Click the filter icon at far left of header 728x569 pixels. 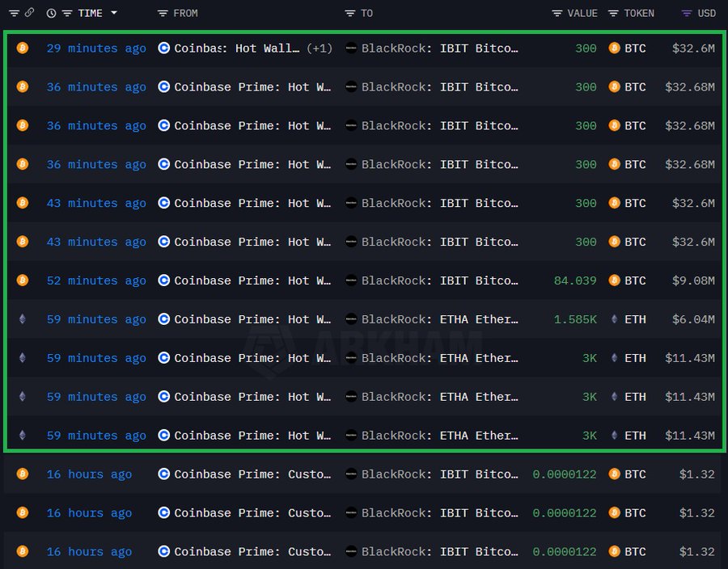(14, 13)
